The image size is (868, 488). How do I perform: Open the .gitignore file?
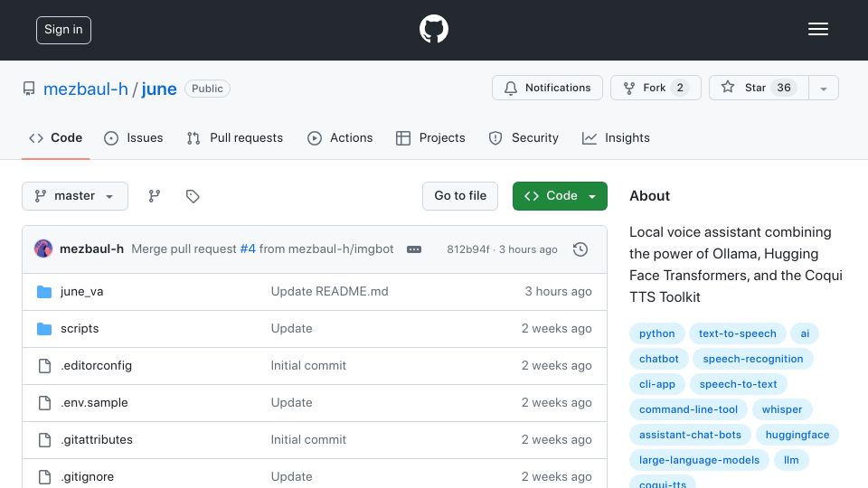point(88,477)
